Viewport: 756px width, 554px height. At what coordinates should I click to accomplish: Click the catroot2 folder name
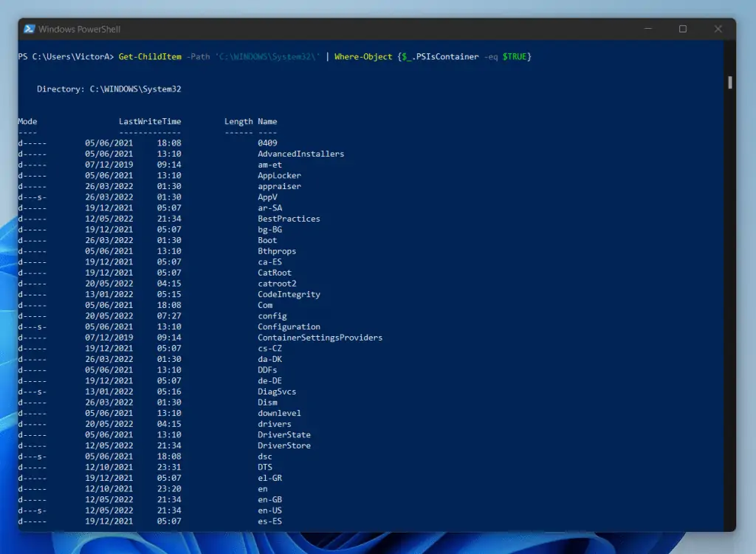tap(277, 284)
